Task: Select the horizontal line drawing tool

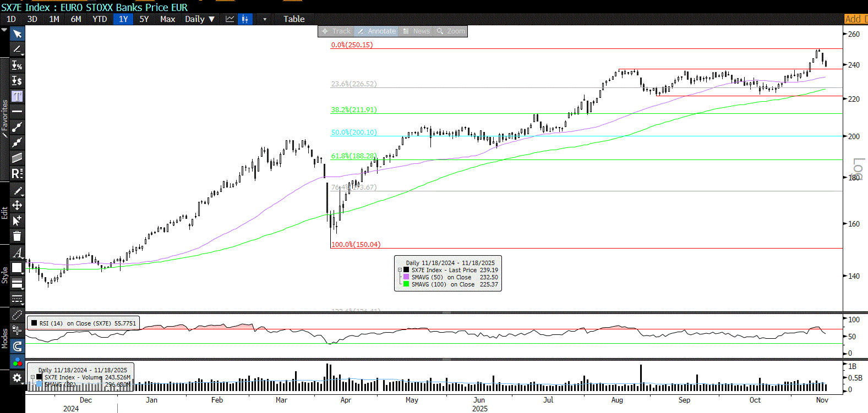Action: coord(17,112)
